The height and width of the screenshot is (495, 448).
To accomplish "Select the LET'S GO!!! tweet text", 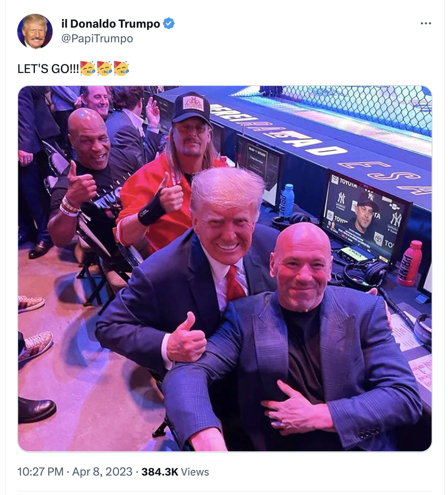I will tap(48, 69).
